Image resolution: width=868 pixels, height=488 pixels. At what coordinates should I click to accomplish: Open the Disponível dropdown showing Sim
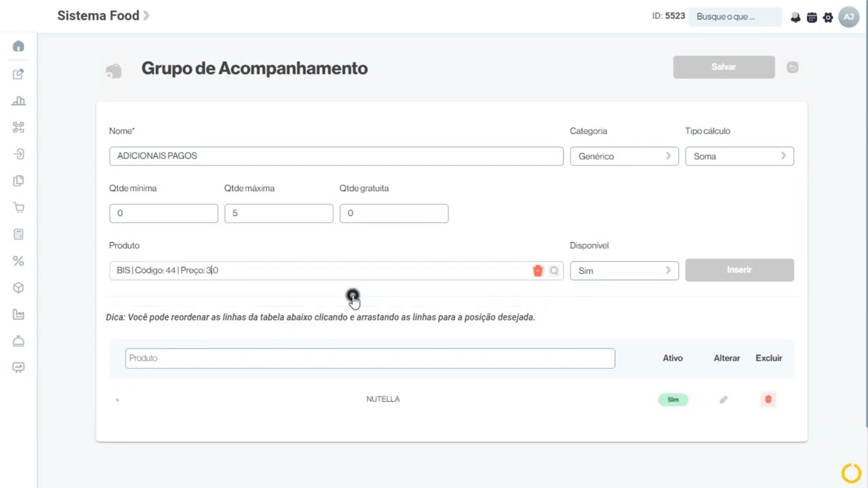624,270
